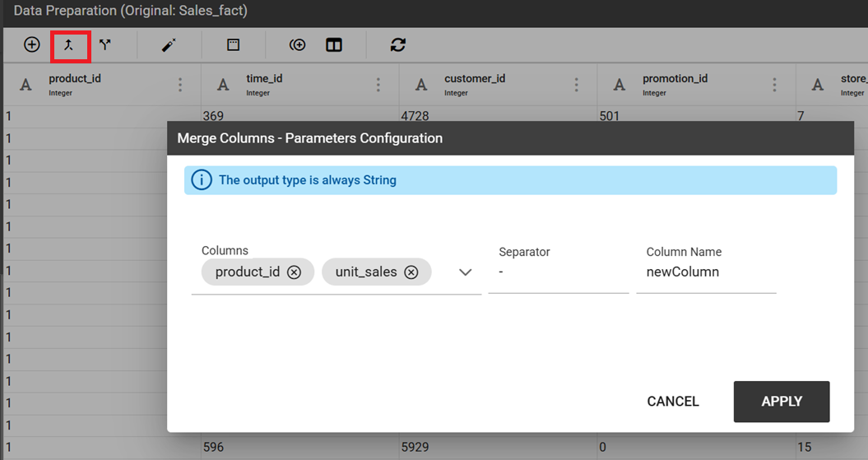Click the add circle-plus toolbar icon
The height and width of the screenshot is (460, 868).
click(x=32, y=44)
